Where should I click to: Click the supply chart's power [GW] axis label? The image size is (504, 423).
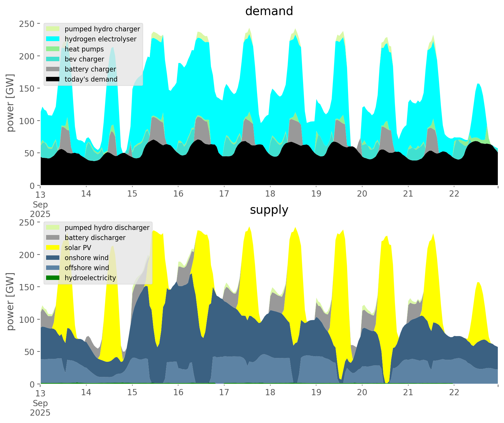[x=10, y=302]
